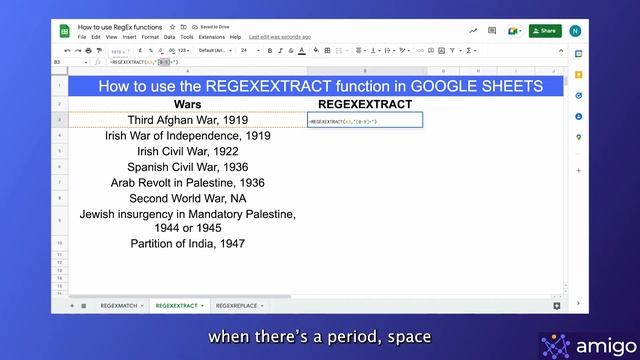Open the Extensions menu
This screenshot has width=640, height=360.
212,37
